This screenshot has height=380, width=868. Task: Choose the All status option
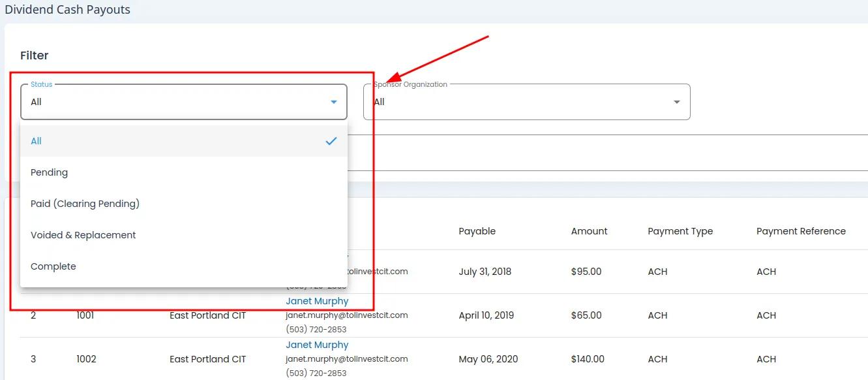pyautogui.click(x=37, y=141)
